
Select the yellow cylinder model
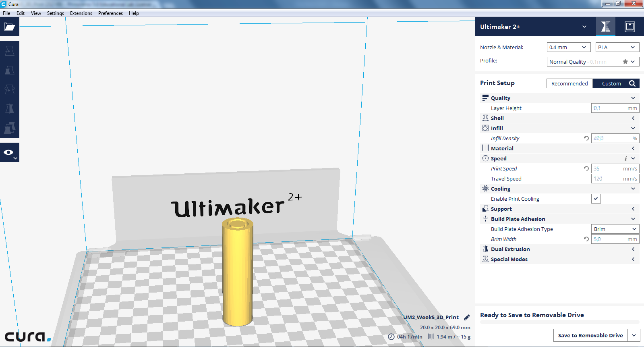[238, 272]
